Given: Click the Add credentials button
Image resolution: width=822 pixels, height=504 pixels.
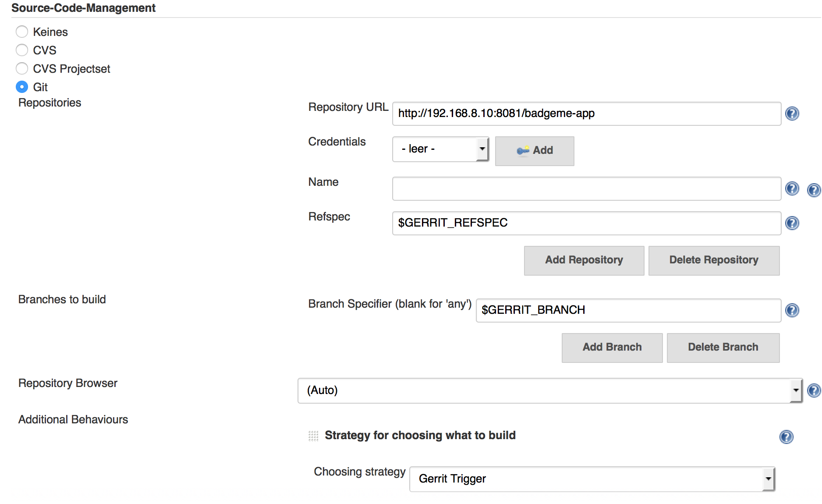Looking at the screenshot, I should pos(534,151).
